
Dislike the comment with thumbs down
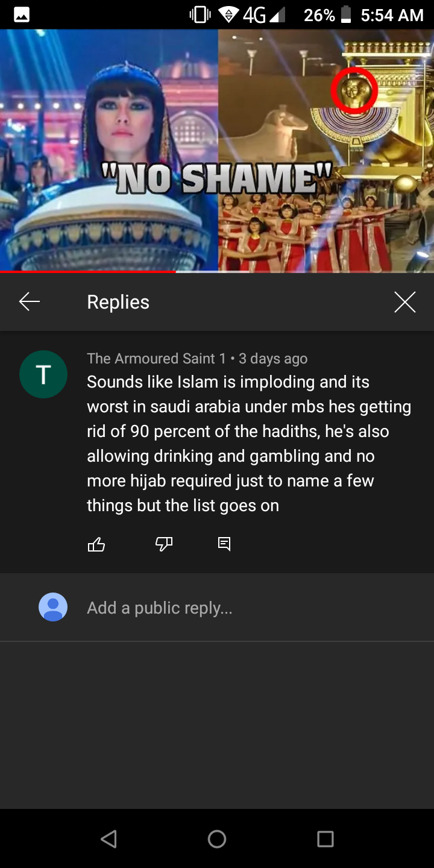tap(164, 544)
